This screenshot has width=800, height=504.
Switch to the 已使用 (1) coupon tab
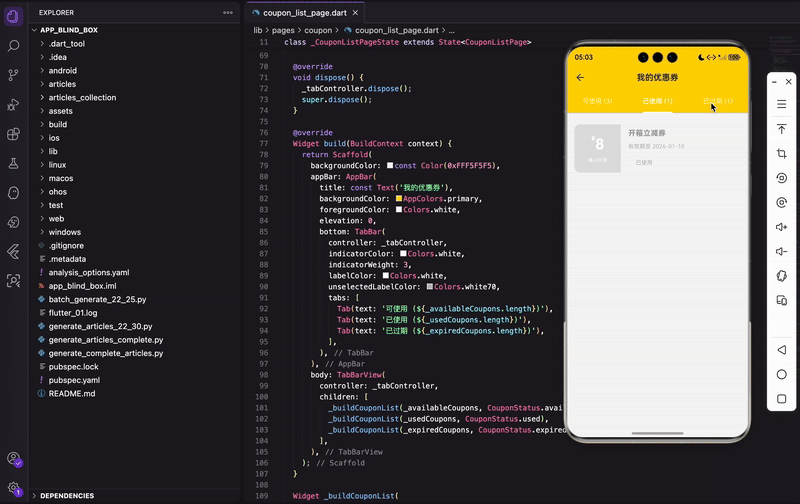(x=657, y=101)
